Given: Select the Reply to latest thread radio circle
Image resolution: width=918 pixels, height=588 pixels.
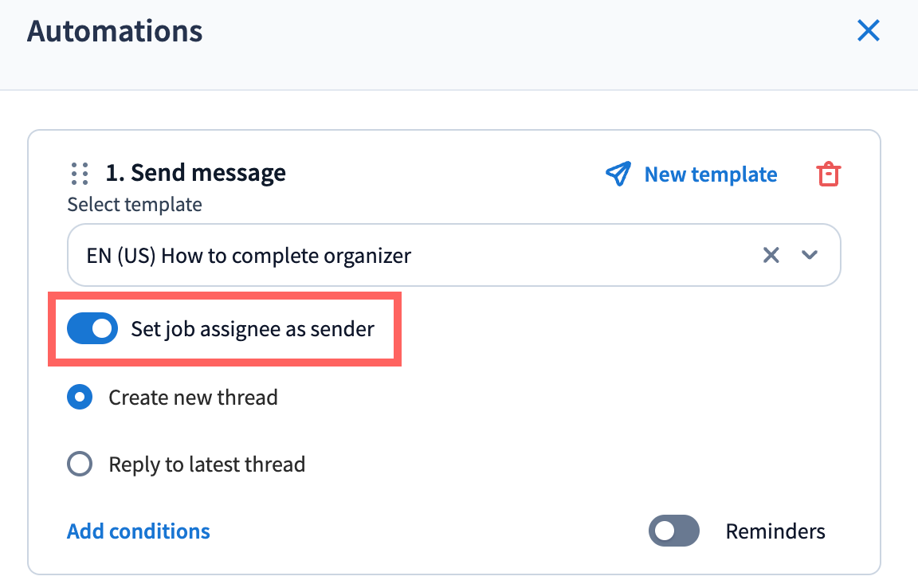Looking at the screenshot, I should (80, 464).
